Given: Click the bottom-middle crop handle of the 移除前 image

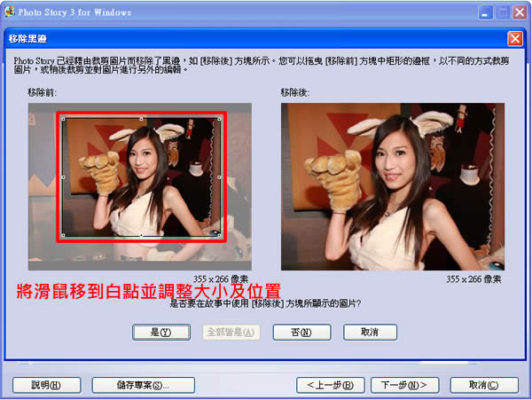Looking at the screenshot, I should [x=141, y=235].
